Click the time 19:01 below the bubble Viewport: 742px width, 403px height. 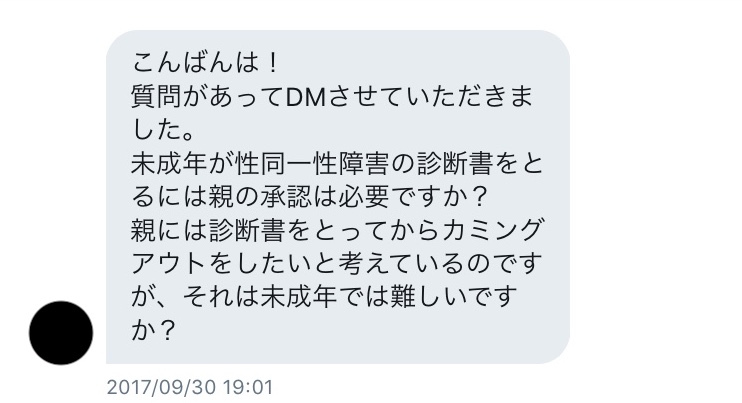pos(247,387)
